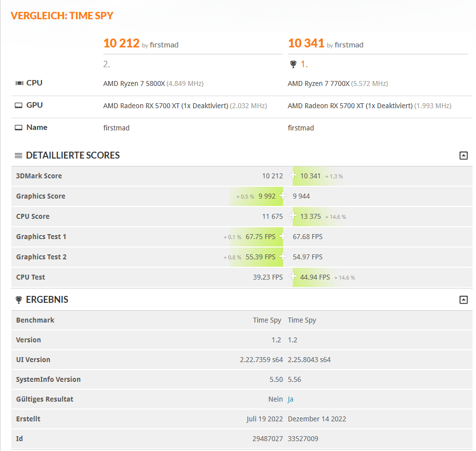The height and width of the screenshot is (451, 476).
Task: Click the SystemInfo Version 5.50 value
Action: 276,379
